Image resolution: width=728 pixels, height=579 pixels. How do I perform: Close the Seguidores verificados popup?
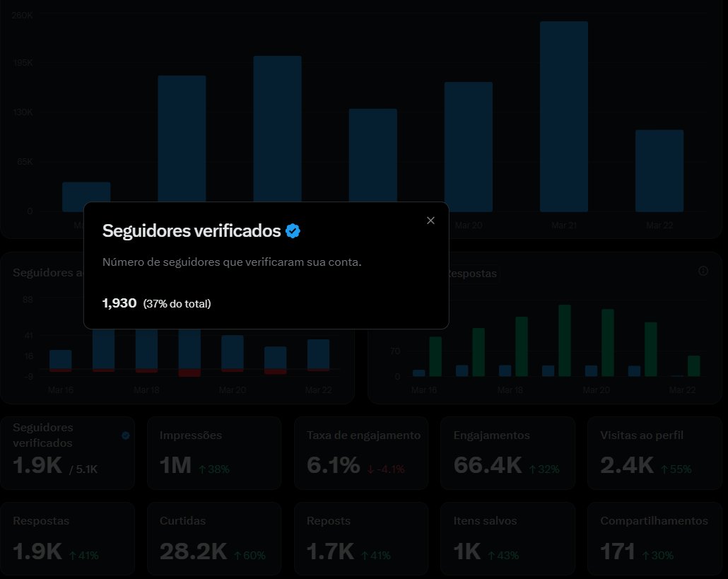click(430, 221)
